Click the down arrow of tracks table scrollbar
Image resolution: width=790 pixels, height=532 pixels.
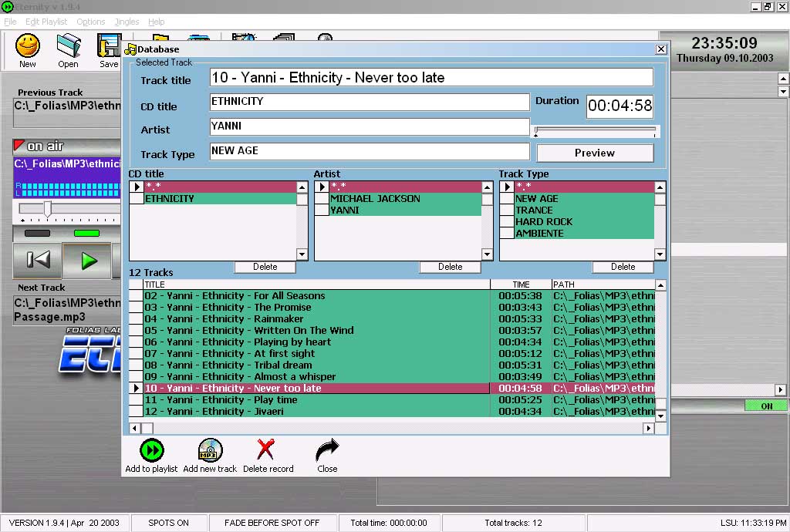tap(660, 416)
